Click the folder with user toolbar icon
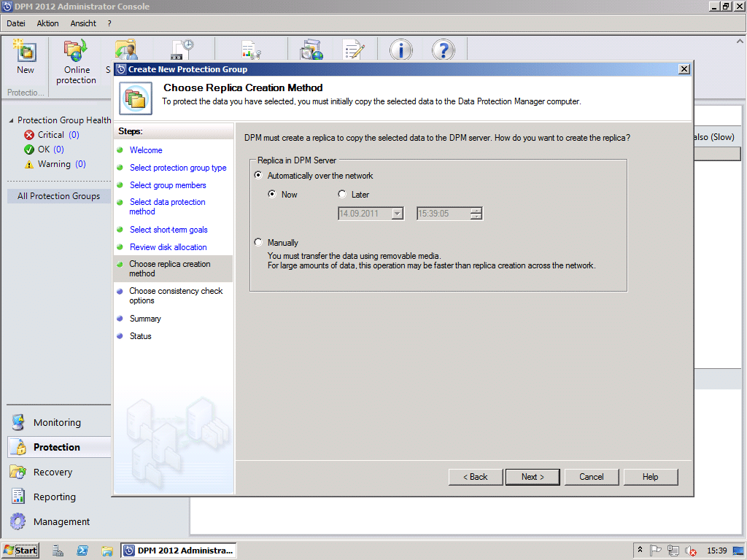 pyautogui.click(x=125, y=50)
